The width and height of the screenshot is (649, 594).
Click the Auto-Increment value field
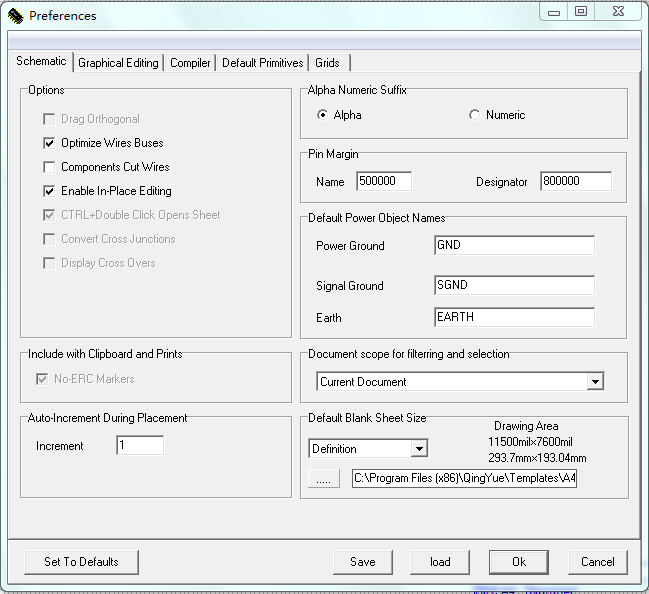(x=139, y=445)
